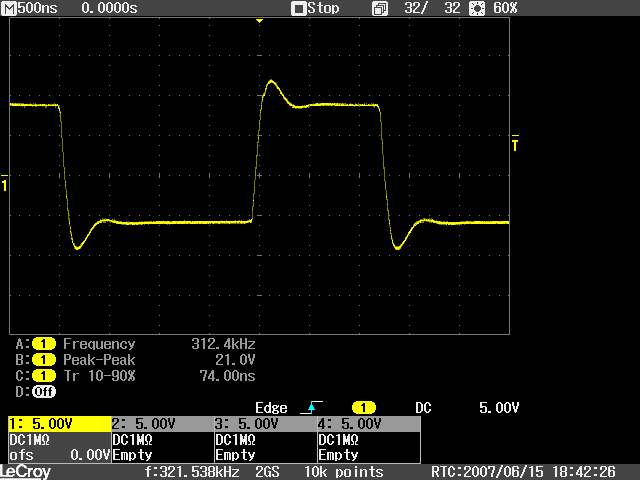Viewport: 640px width, 480px height.
Task: Click the Edge trigger type label
Action: click(271, 408)
